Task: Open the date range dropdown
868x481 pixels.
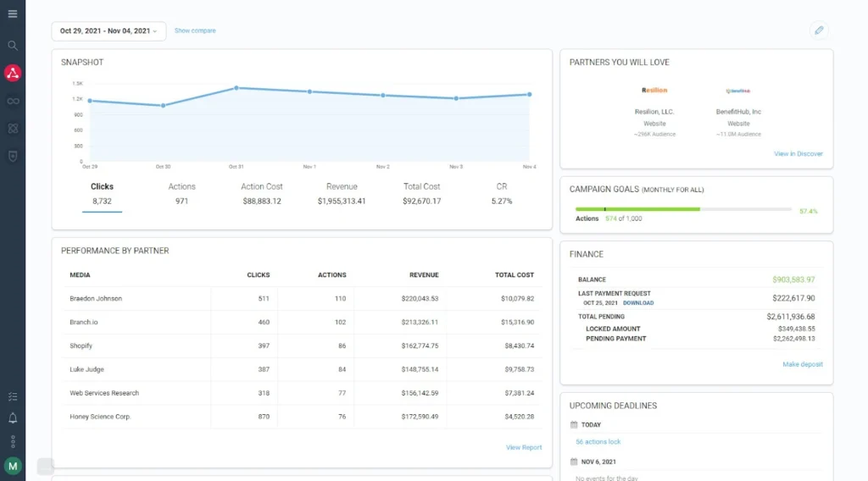Action: [x=108, y=30]
